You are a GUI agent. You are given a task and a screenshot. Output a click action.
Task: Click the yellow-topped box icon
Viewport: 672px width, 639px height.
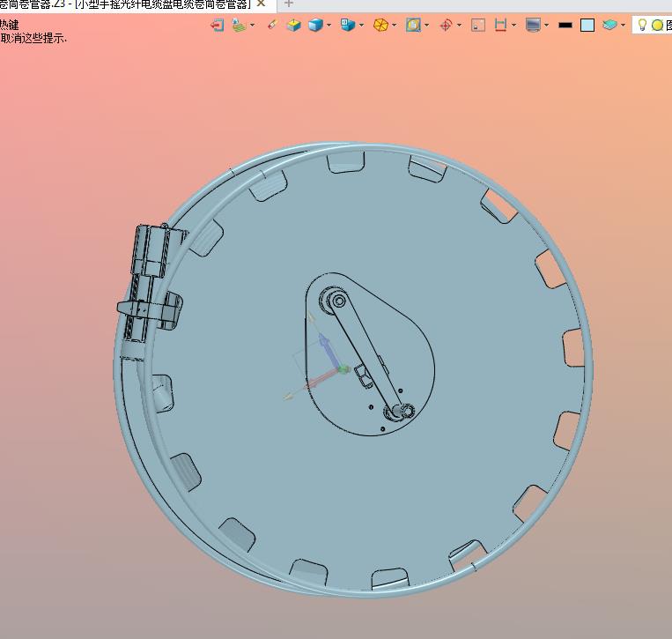[293, 26]
